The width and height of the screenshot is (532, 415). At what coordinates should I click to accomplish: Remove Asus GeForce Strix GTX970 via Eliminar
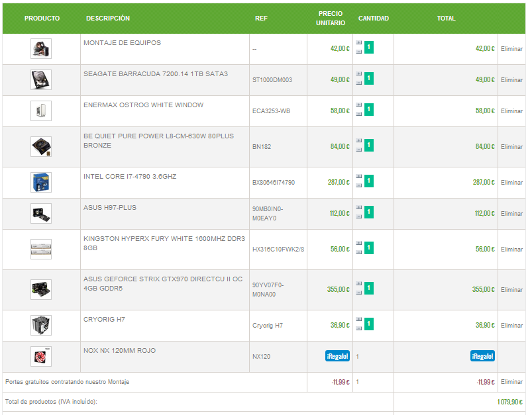click(x=511, y=290)
